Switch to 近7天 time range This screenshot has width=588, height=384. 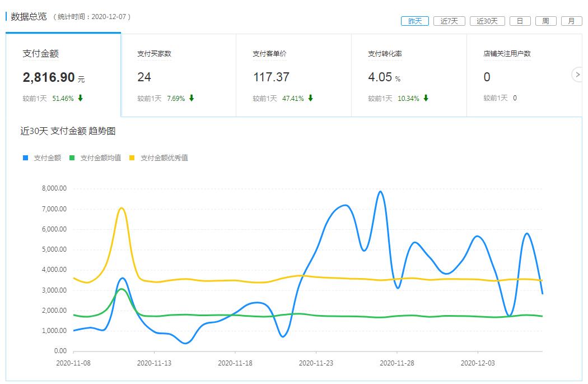coord(449,21)
